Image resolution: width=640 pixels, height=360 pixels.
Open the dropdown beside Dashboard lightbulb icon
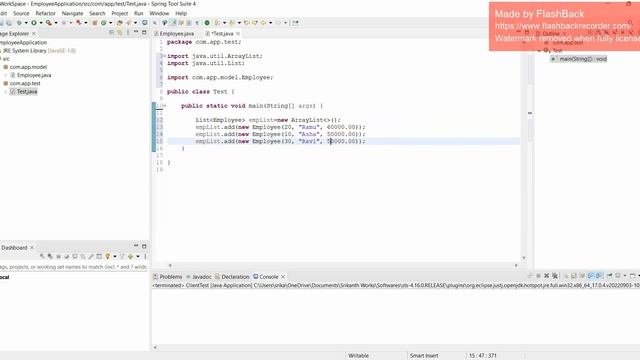click(x=115, y=256)
